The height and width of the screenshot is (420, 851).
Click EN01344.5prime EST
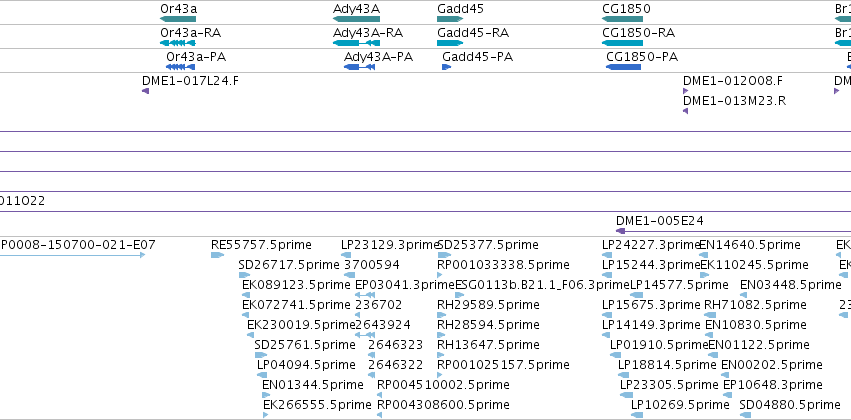[266, 395]
